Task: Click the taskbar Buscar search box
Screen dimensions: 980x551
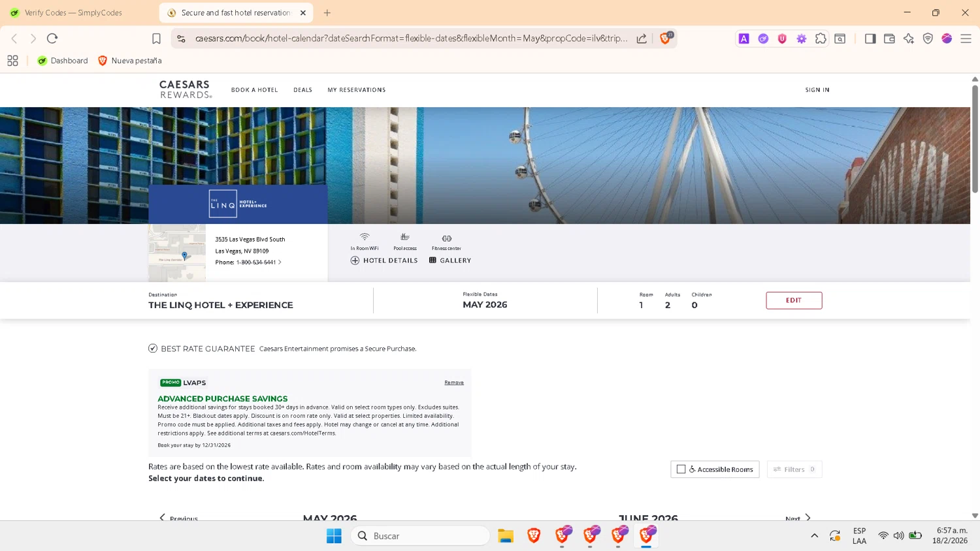Action: 421,536
